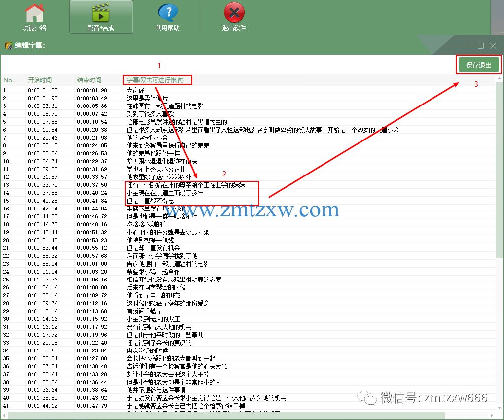Select subtitle 他的弟弟也跟她一样
504x420 pixels.
[153, 153]
